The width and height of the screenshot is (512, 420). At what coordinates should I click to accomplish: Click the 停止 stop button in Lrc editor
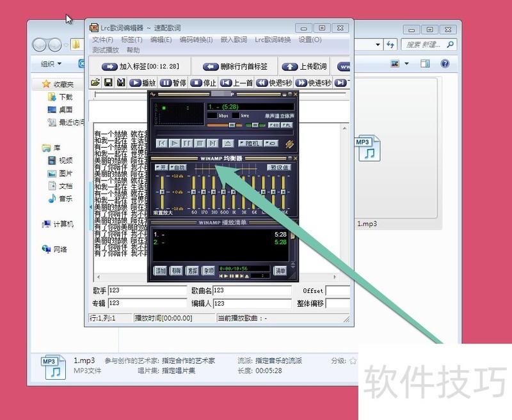coord(204,83)
